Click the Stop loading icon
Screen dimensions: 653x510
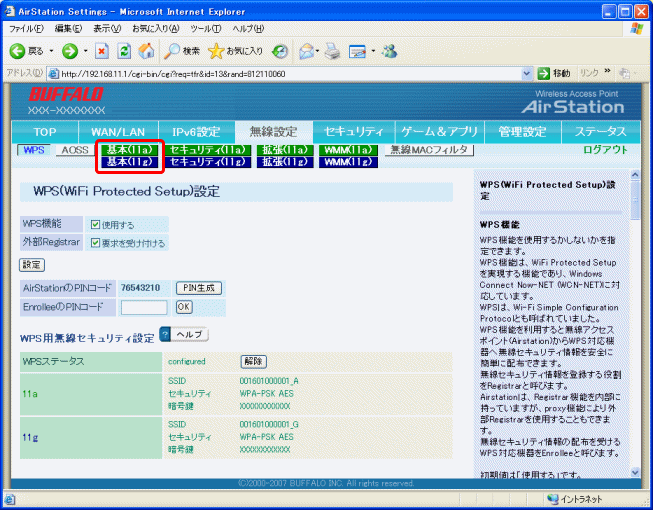[102, 51]
